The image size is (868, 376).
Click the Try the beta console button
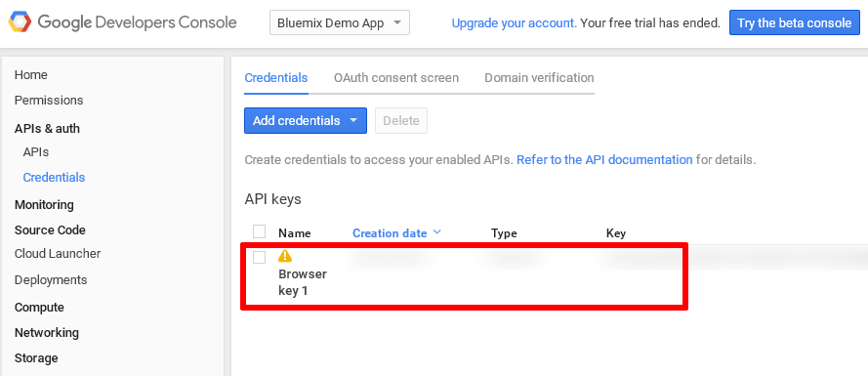tap(795, 22)
